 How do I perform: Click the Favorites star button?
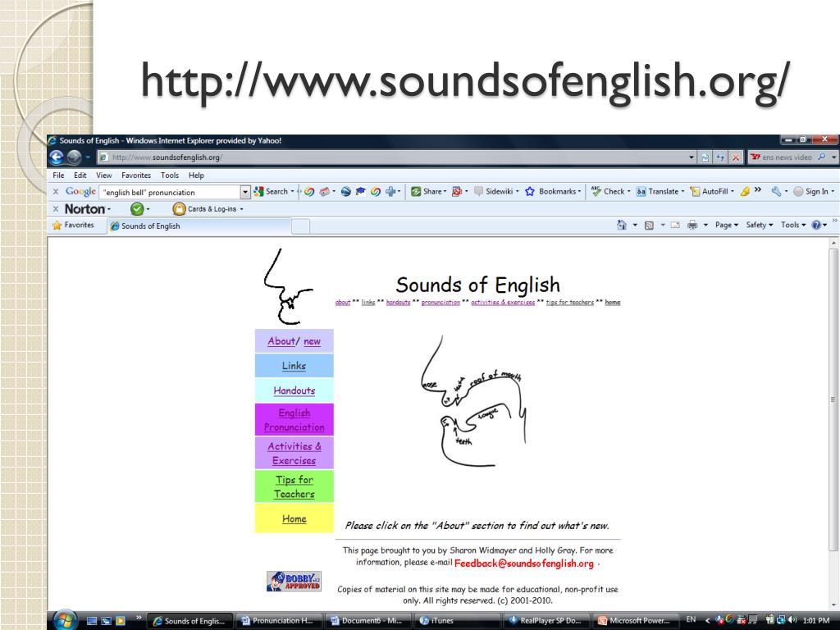point(73,225)
